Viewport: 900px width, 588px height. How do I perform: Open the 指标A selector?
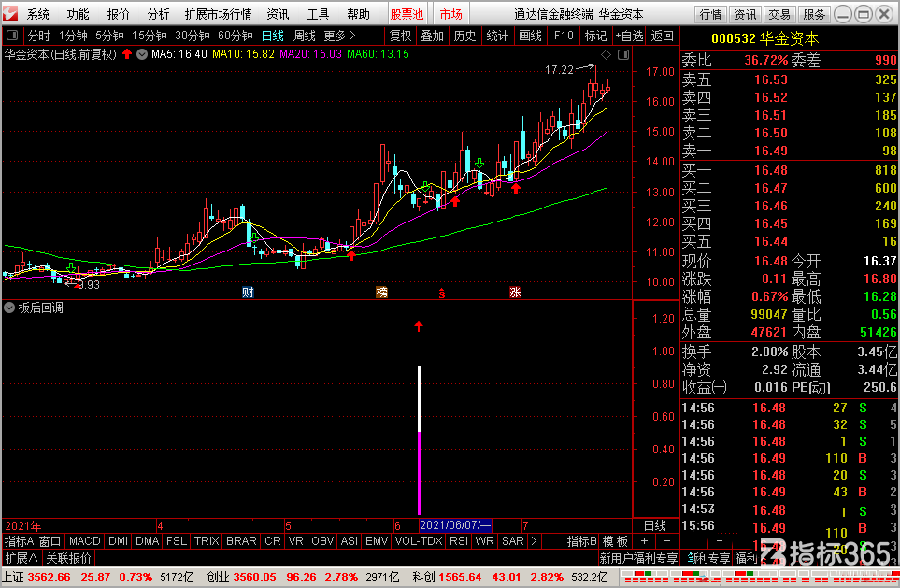click(x=19, y=541)
